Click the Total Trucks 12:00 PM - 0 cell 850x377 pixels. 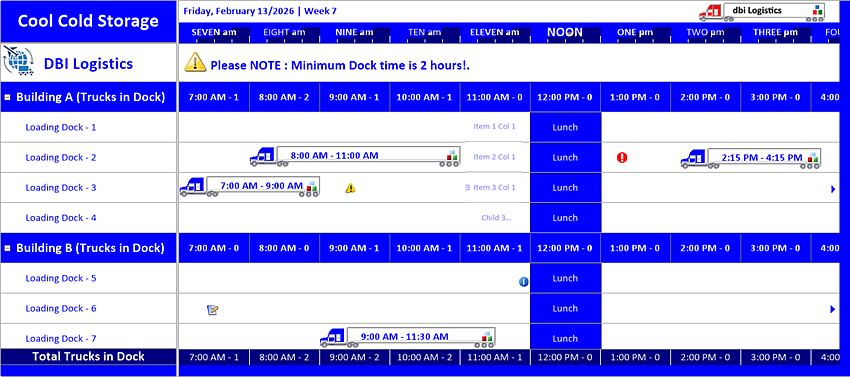point(565,357)
